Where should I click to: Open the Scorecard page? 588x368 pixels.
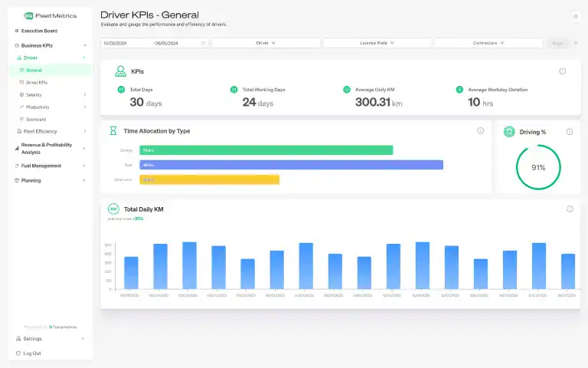coord(36,120)
